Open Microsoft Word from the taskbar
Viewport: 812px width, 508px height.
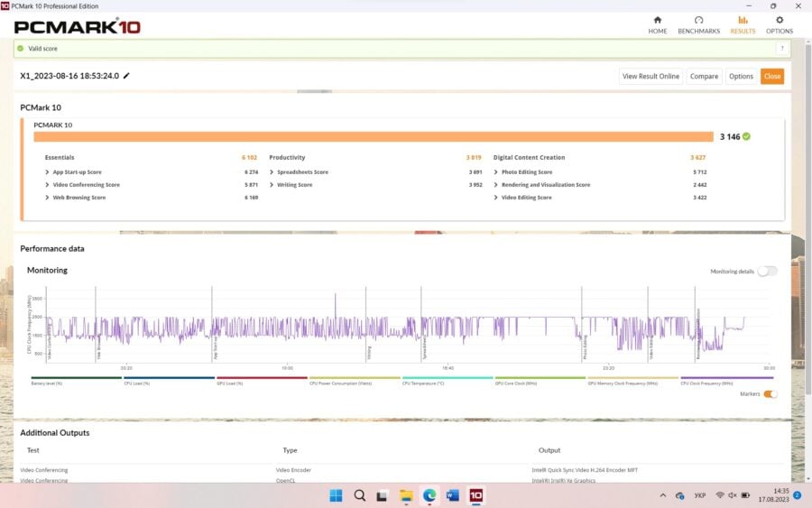tap(453, 495)
